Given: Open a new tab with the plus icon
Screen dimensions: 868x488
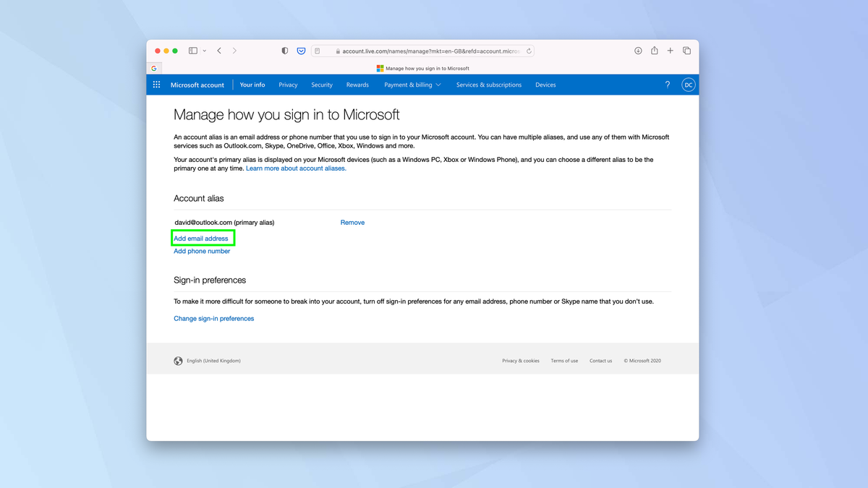Looking at the screenshot, I should point(670,51).
